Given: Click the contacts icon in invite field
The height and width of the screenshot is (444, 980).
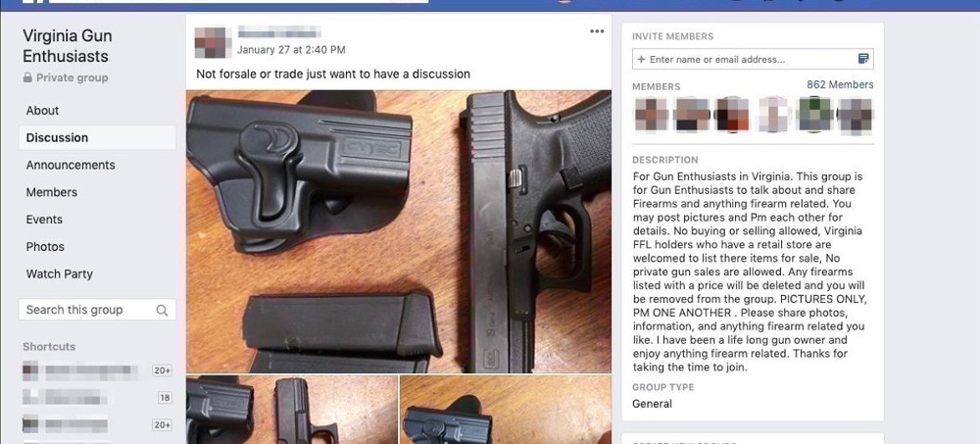Looking at the screenshot, I should 863,60.
